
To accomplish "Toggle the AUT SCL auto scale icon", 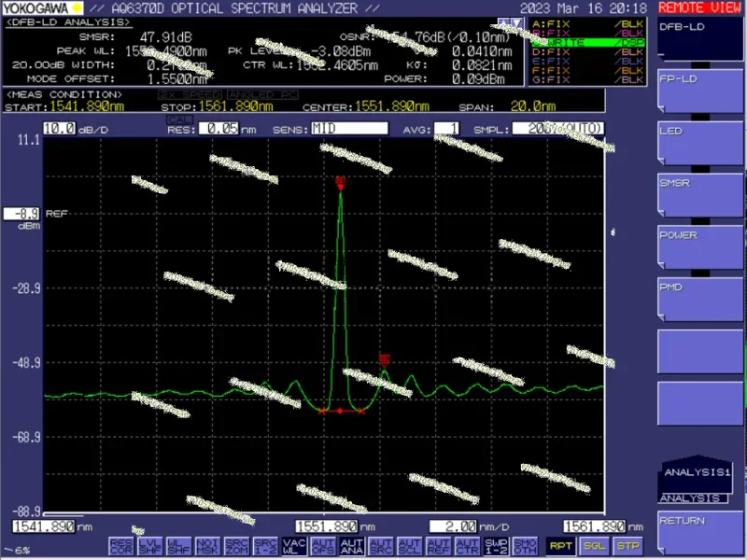I will coord(410,546).
